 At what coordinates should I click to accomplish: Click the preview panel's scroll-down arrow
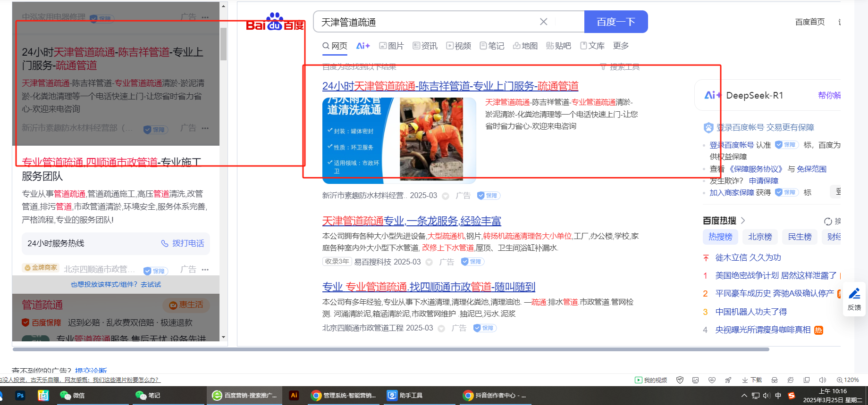click(224, 337)
